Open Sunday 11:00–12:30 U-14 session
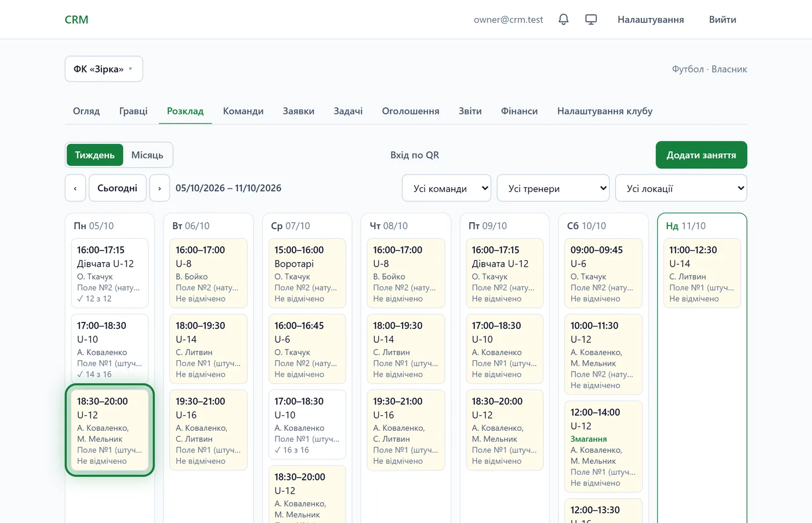Viewport: 812px width, 523px height. click(702, 273)
